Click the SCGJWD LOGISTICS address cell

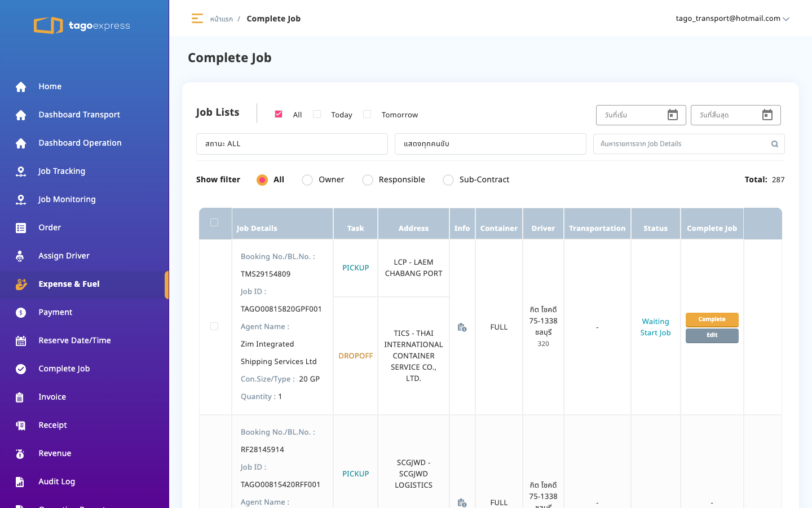pyautogui.click(x=413, y=474)
